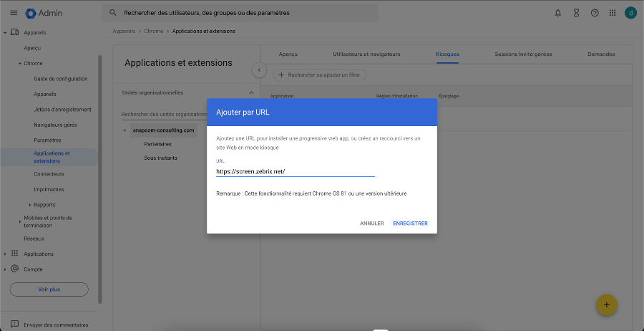The width and height of the screenshot is (644, 331).
Task: Click the user account avatar
Action: [x=630, y=13]
